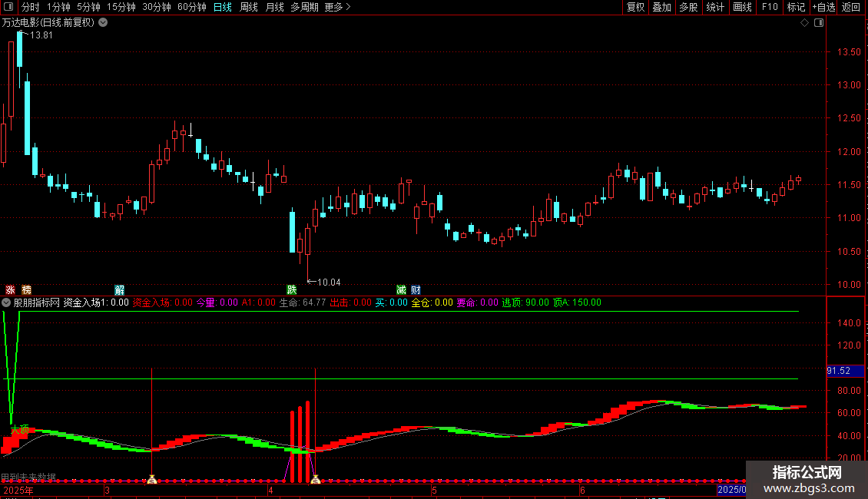
Task: Click the 要命: 0.00 readout
Action: click(x=477, y=302)
